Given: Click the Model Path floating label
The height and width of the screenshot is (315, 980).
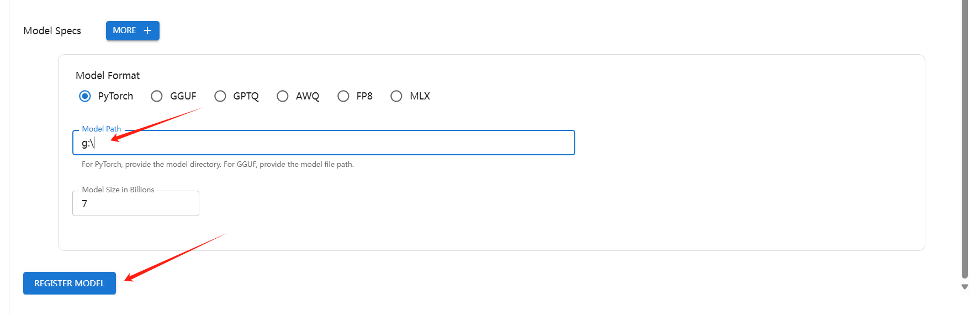Looking at the screenshot, I should coord(102,129).
